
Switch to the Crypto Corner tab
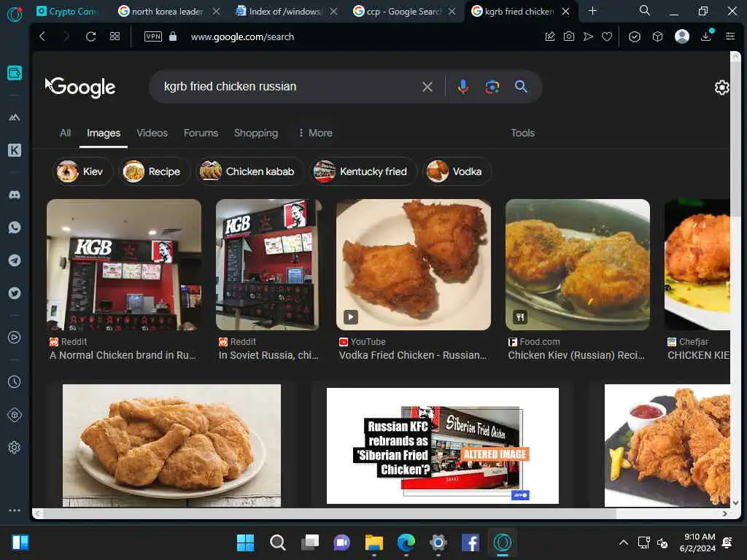click(68, 12)
